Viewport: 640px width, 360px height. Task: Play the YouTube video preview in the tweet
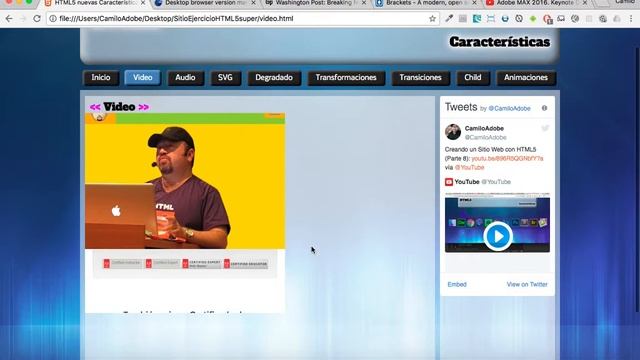pyautogui.click(x=498, y=236)
